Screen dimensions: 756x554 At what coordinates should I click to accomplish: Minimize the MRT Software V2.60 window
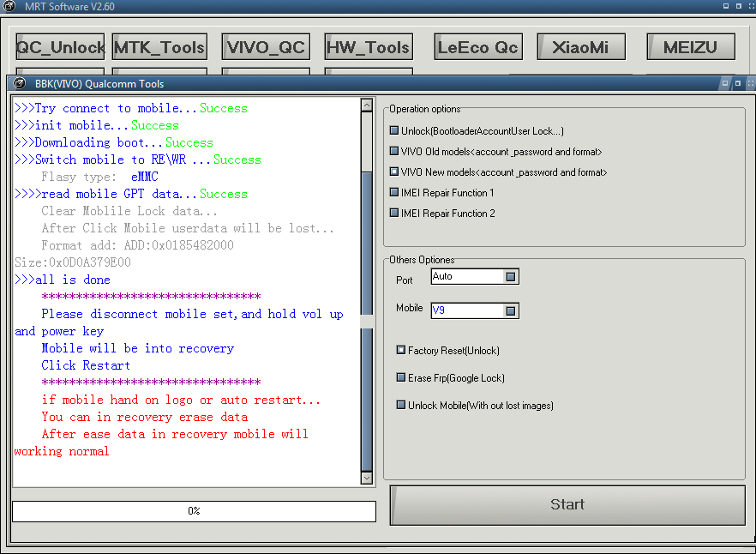(726, 6)
